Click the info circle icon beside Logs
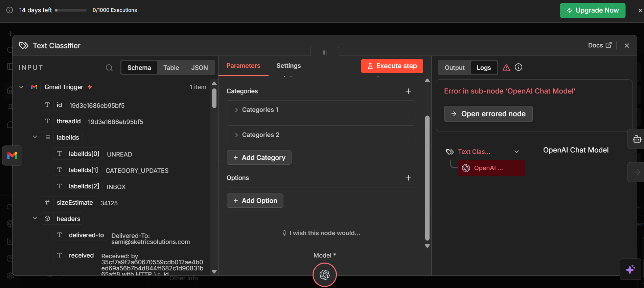The width and height of the screenshot is (644, 288). click(518, 67)
